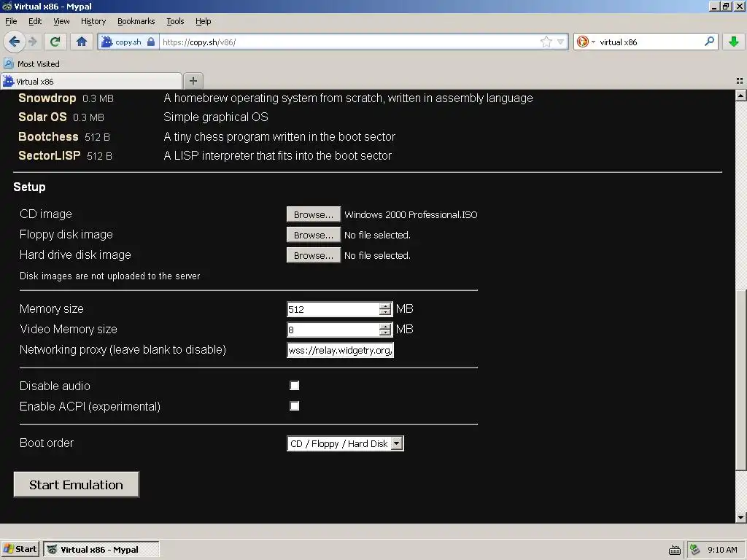Click the Most Visited bookmarks icon
The width and height of the screenshot is (747, 560).
(x=9, y=64)
